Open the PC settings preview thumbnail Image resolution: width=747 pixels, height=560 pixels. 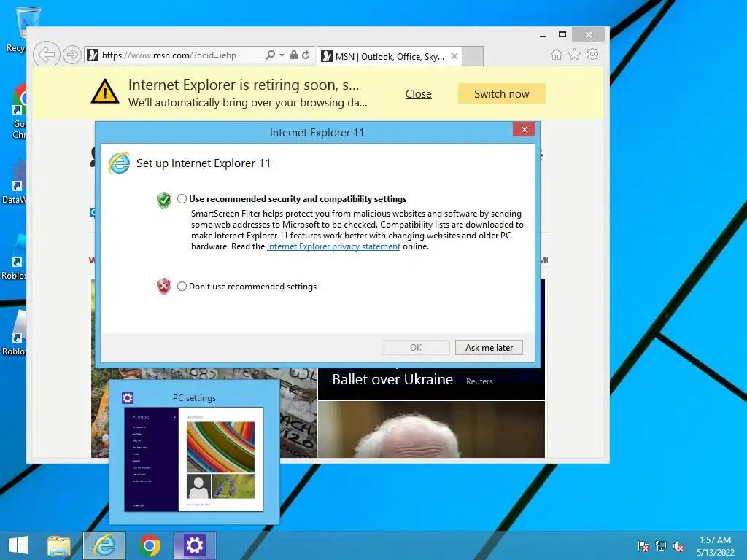point(194,459)
